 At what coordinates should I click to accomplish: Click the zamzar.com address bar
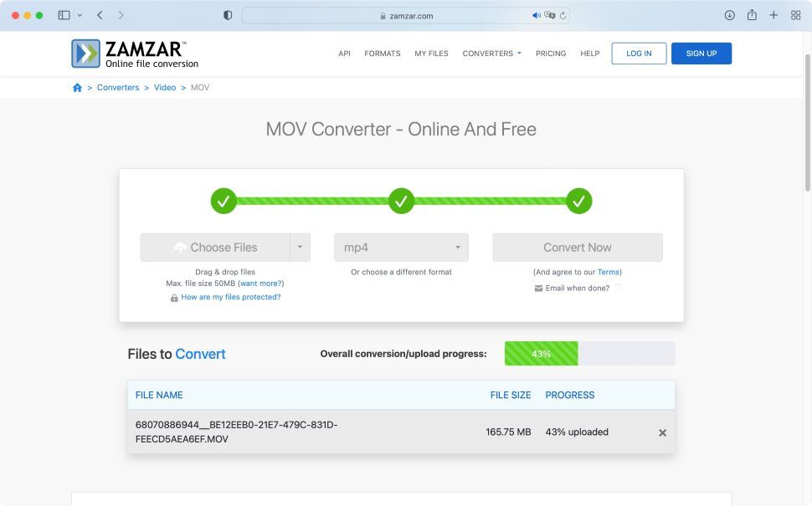pos(409,14)
